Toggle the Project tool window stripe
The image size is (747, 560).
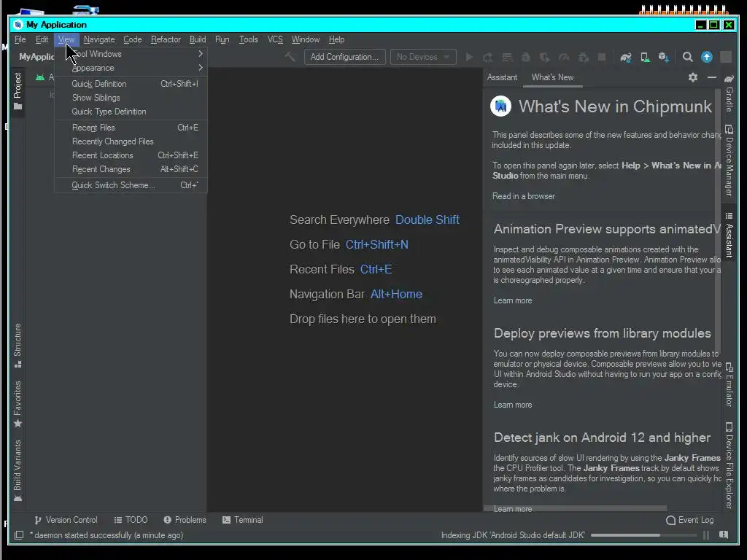point(18,91)
